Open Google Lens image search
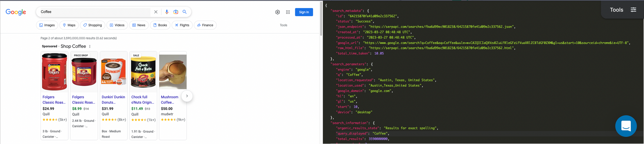This screenshot has width=644, height=144. [x=176, y=12]
